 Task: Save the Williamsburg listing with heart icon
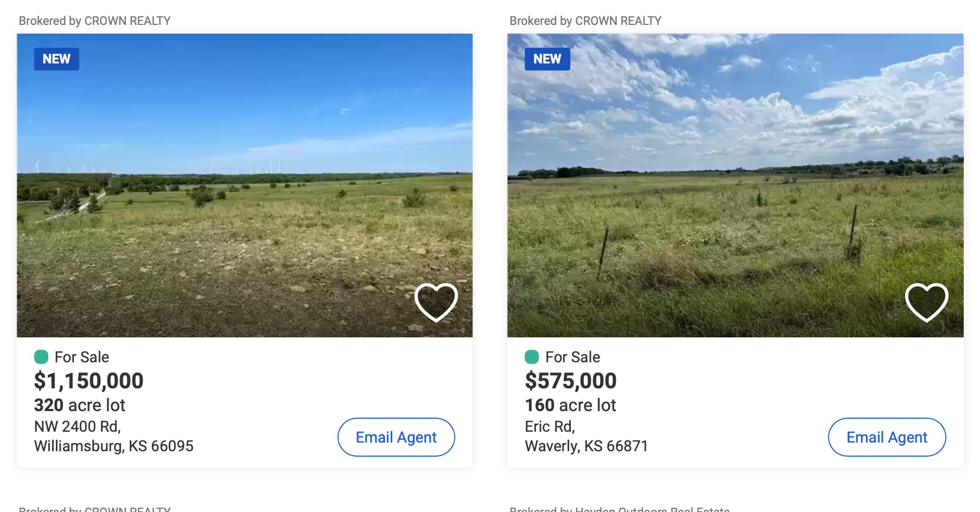coord(436,302)
